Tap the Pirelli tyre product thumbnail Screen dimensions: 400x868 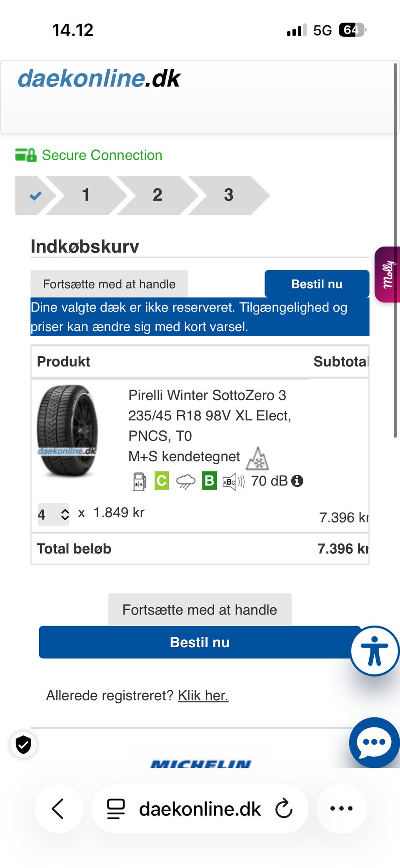pyautogui.click(x=67, y=431)
